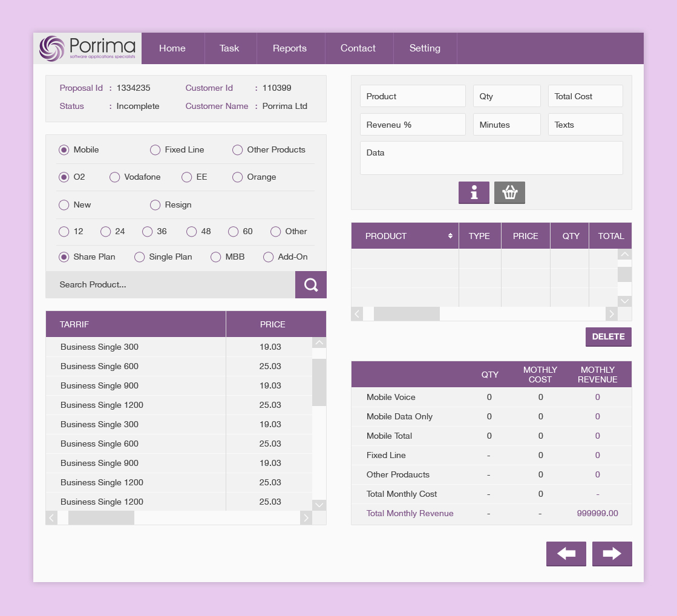Click the Proposal Id value 1334235
Image resolution: width=677 pixels, height=616 pixels.
click(134, 88)
